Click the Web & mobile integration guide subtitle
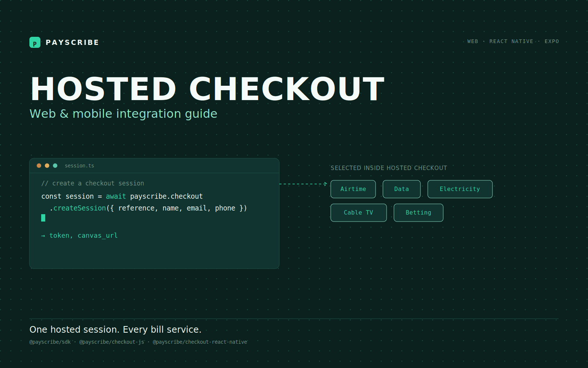The height and width of the screenshot is (368, 588). click(123, 114)
